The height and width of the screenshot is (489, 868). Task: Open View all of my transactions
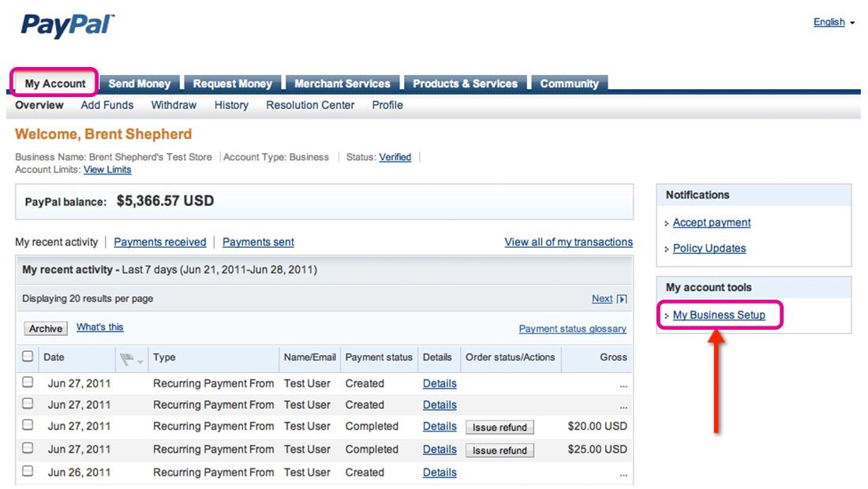(568, 242)
